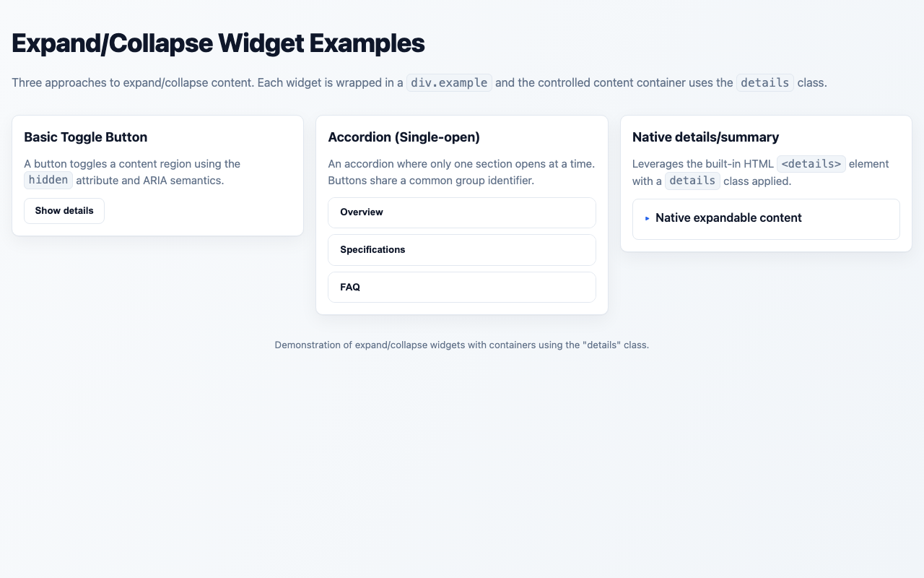924x578 pixels.
Task: Click the Accordion (Single-open) card heading
Action: coord(404,137)
